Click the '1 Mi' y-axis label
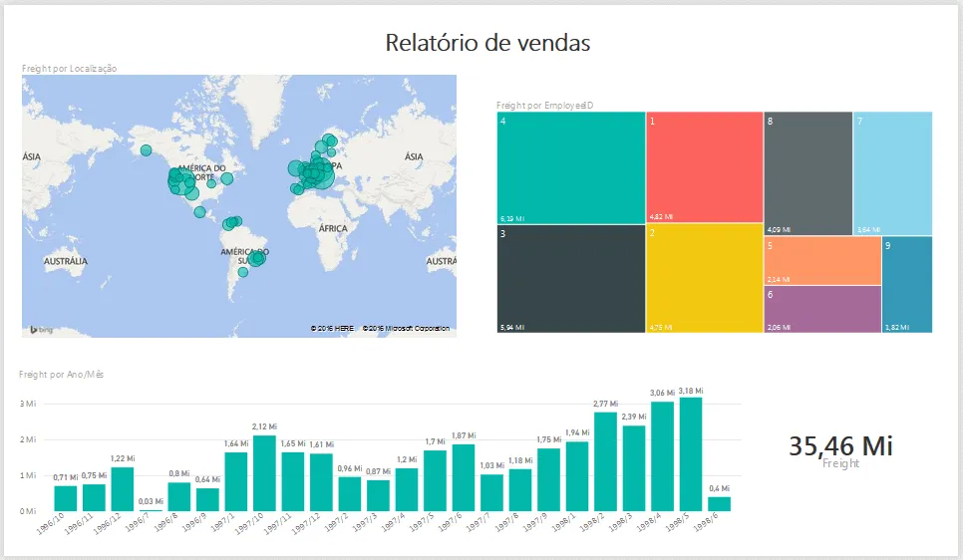 [x=28, y=475]
